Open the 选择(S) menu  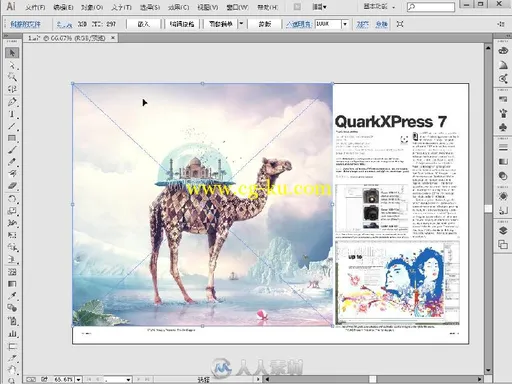(150, 7)
